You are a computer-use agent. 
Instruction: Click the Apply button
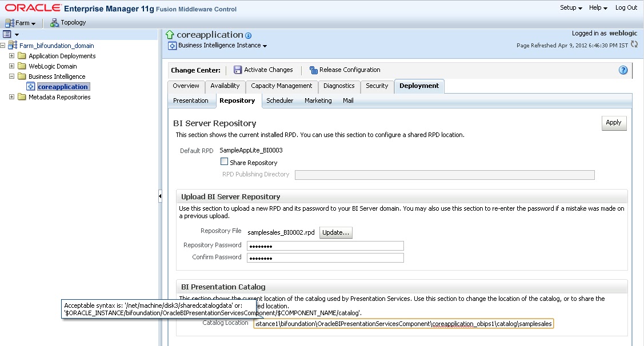click(x=613, y=122)
